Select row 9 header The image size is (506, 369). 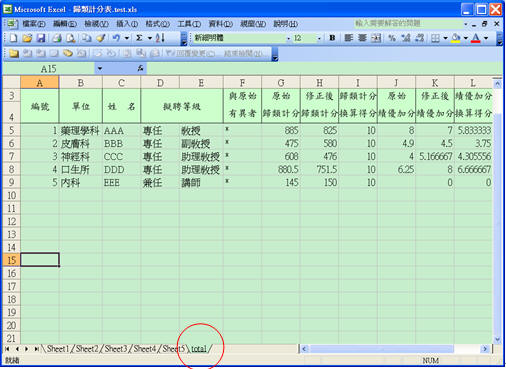11,182
